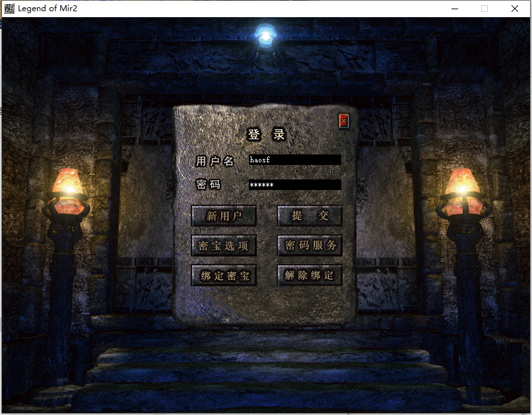Click the 登录 heading on the stone panel
This screenshot has height=415, width=532.
[267, 135]
